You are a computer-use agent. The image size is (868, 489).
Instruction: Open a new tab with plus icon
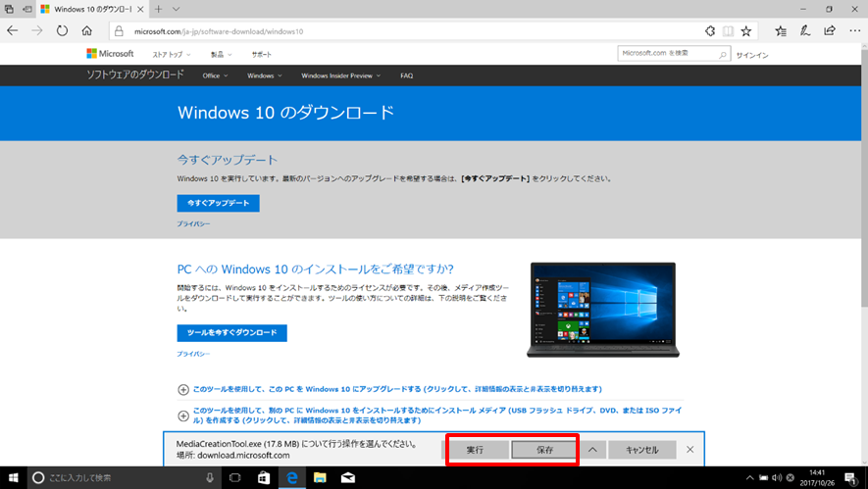[158, 9]
